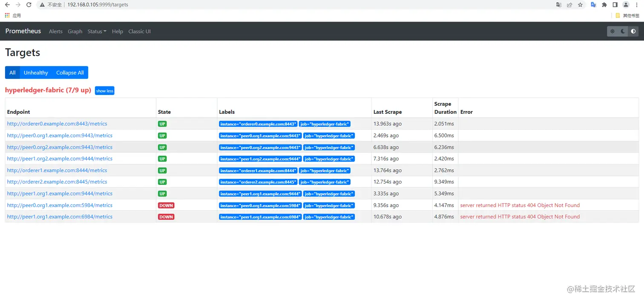This screenshot has width=644, height=302.
Task: Open orderer0.example.com:8443 metrics link
Action: point(57,124)
